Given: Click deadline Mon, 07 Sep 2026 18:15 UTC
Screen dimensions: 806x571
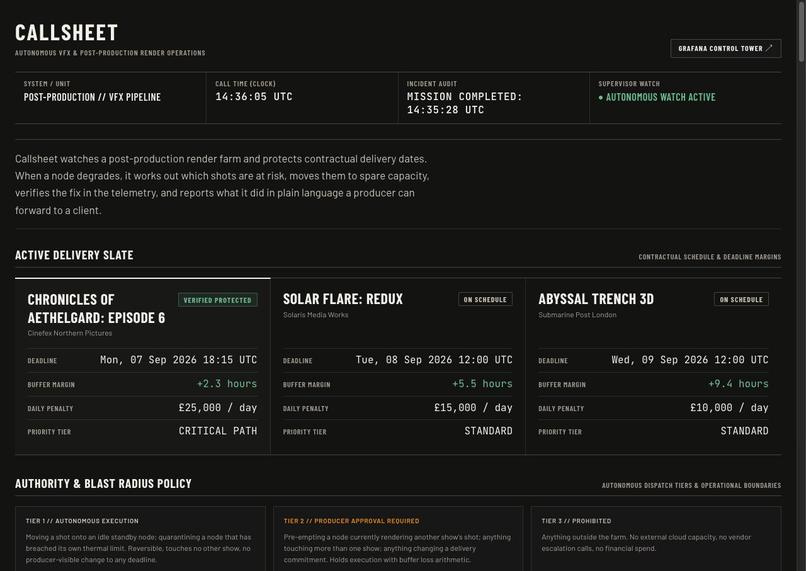Looking at the screenshot, I should coord(178,360).
